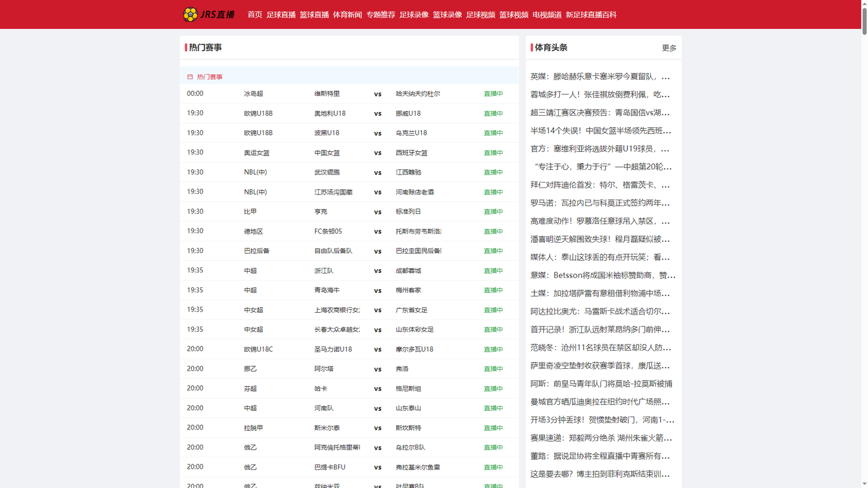Viewport: 868px width, 488px height.
Task: Click the calendar icon beside red 热门赛事
Action: point(190,77)
